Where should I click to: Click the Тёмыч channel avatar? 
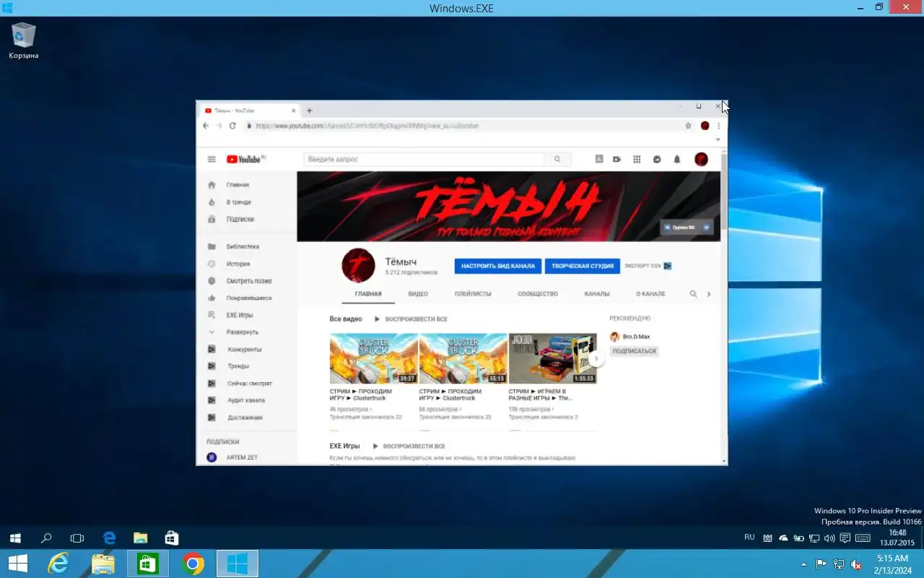tap(358, 265)
